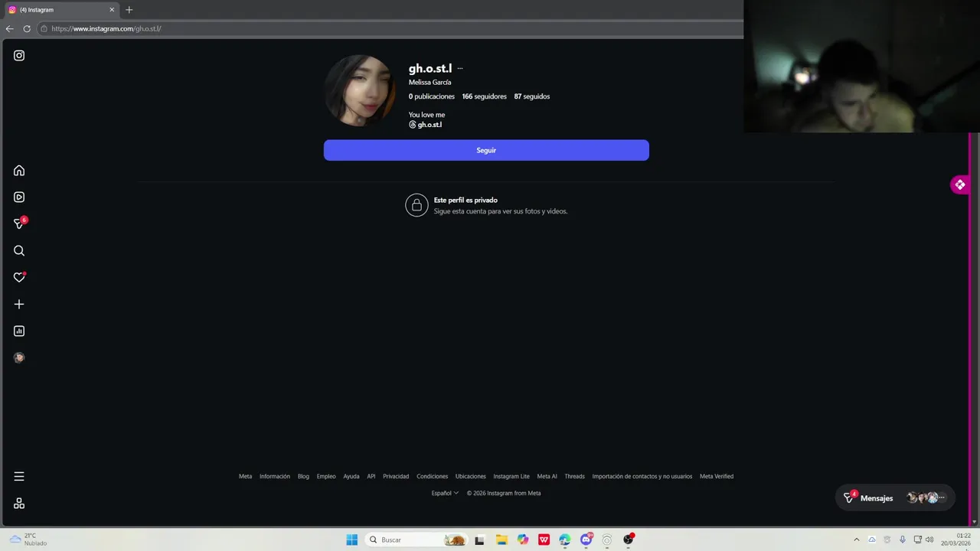This screenshot has width=980, height=551.
Task: Open the Threads footer link
Action: click(574, 476)
